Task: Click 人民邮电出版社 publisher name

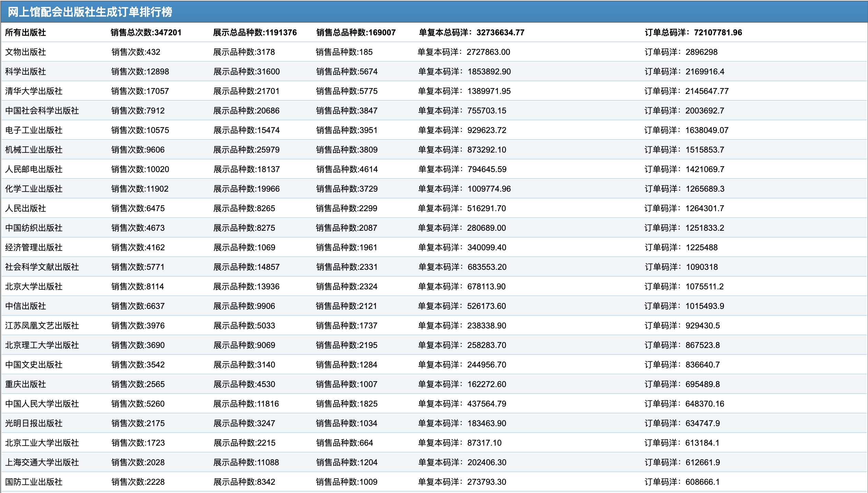Action: point(34,169)
